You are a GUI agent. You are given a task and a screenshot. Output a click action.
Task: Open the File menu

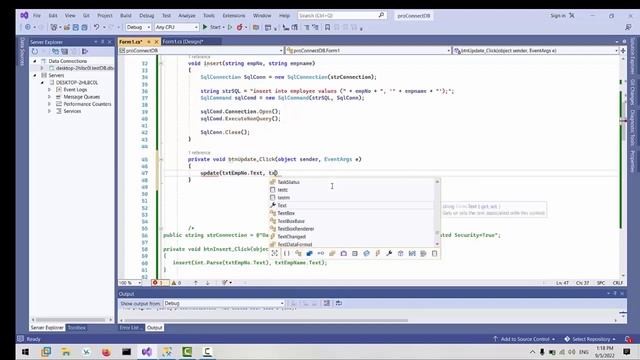(37, 16)
